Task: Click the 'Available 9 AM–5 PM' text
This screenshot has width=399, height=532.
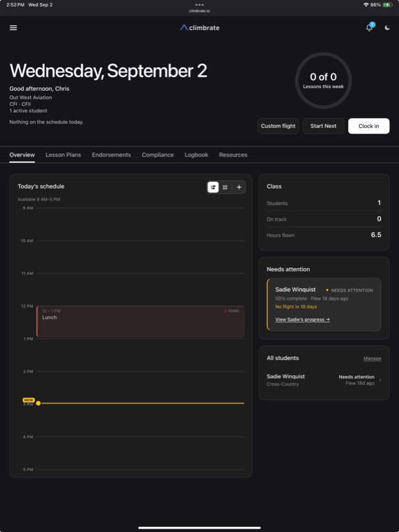Action: pyautogui.click(x=39, y=199)
